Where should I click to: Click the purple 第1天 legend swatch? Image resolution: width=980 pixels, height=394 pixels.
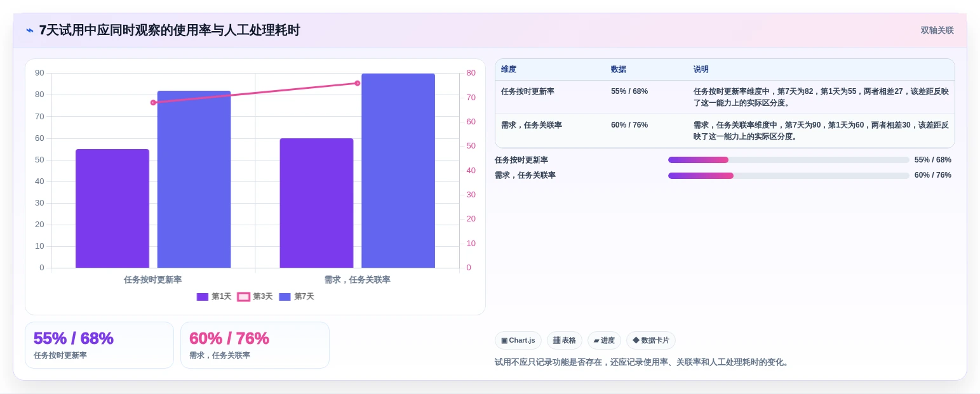[203, 297]
